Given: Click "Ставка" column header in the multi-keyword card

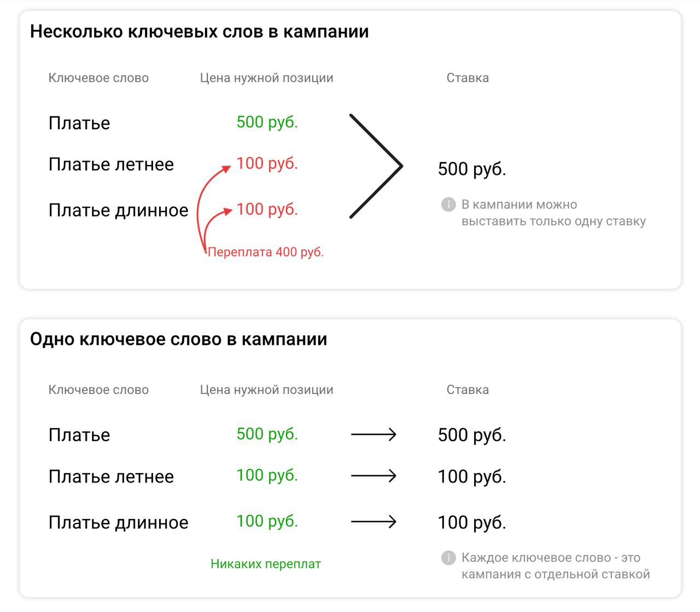Looking at the screenshot, I should 468,78.
